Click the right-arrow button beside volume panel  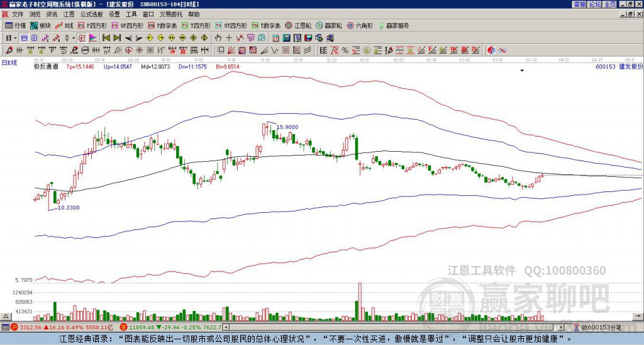coord(639,317)
